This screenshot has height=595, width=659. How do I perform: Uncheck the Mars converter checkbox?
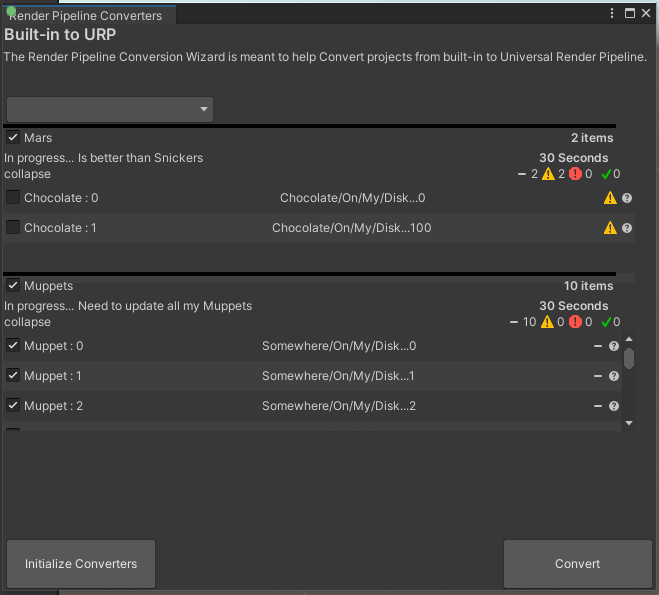tap(13, 137)
